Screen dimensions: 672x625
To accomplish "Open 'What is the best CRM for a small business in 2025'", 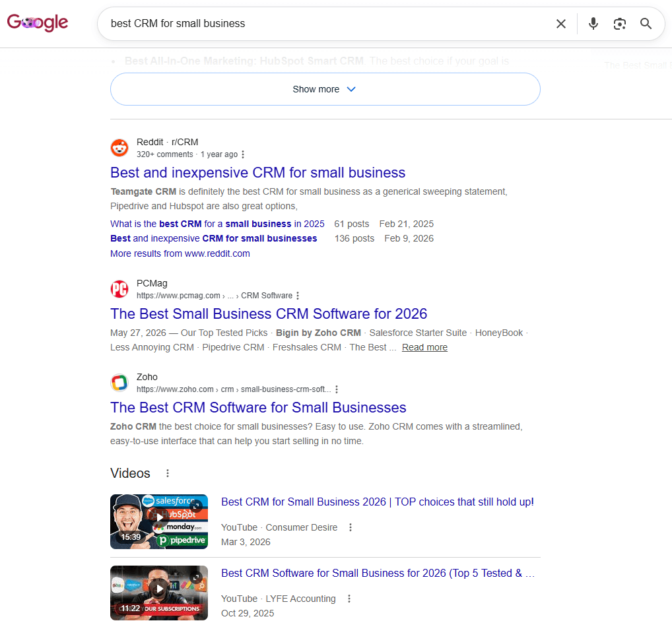I will coord(217,224).
